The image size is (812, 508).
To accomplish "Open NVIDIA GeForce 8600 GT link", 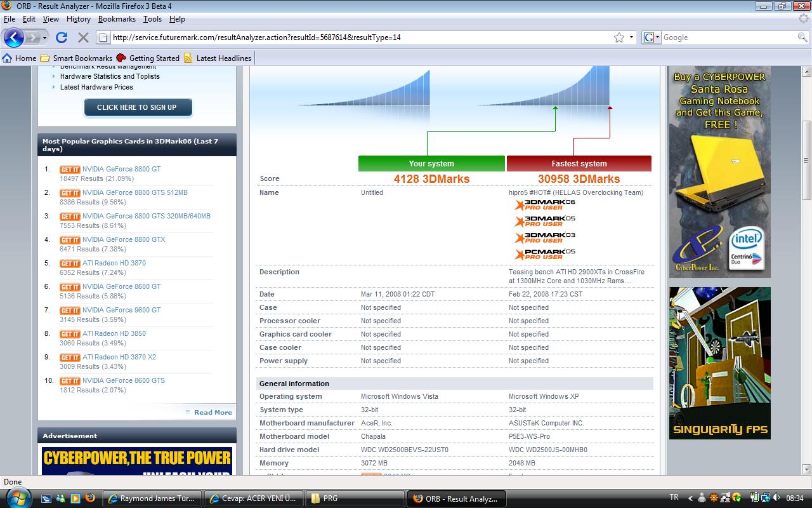I will point(122,286).
